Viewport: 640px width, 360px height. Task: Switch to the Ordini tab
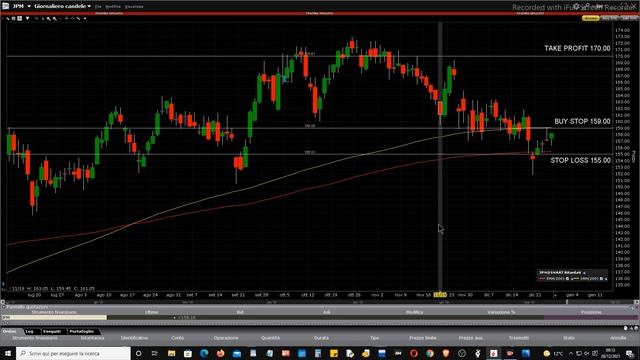tap(10, 331)
